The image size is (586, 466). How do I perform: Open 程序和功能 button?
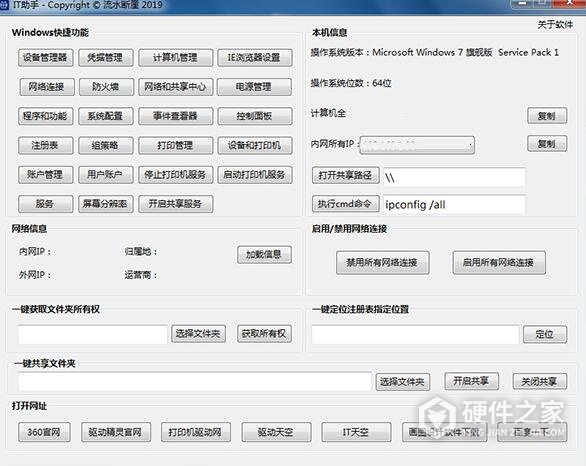coord(45,116)
